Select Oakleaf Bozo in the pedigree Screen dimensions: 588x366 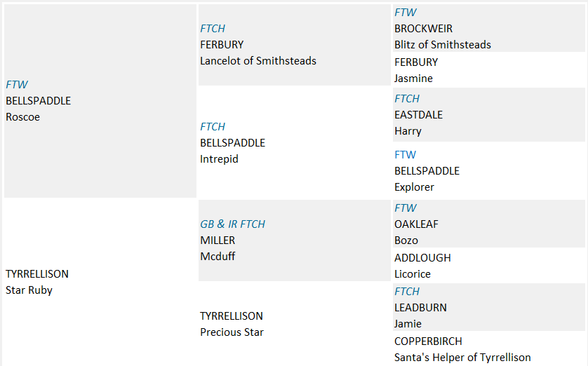coord(417,232)
